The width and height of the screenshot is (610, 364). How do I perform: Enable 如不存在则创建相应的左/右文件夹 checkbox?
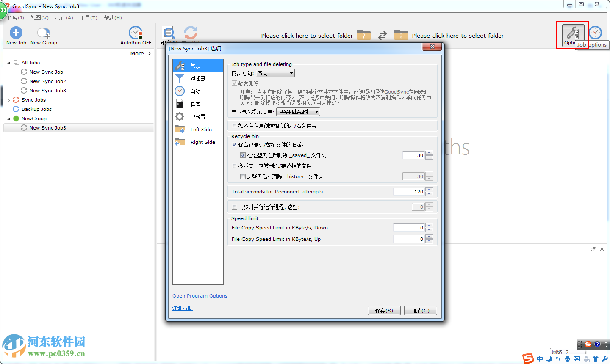[234, 126]
